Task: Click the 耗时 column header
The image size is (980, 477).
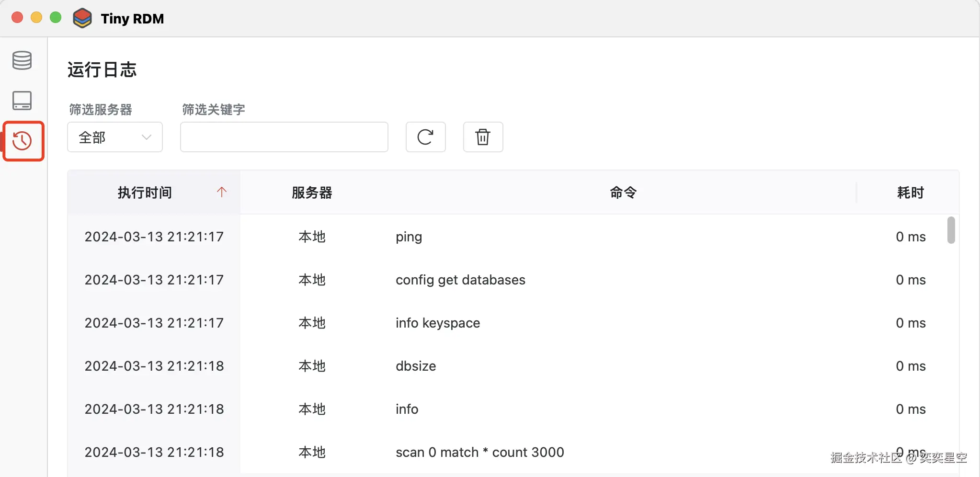Action: (x=910, y=193)
